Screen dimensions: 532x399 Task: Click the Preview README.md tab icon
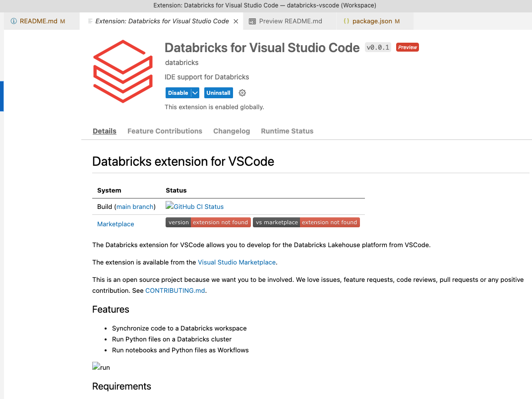[x=252, y=21]
